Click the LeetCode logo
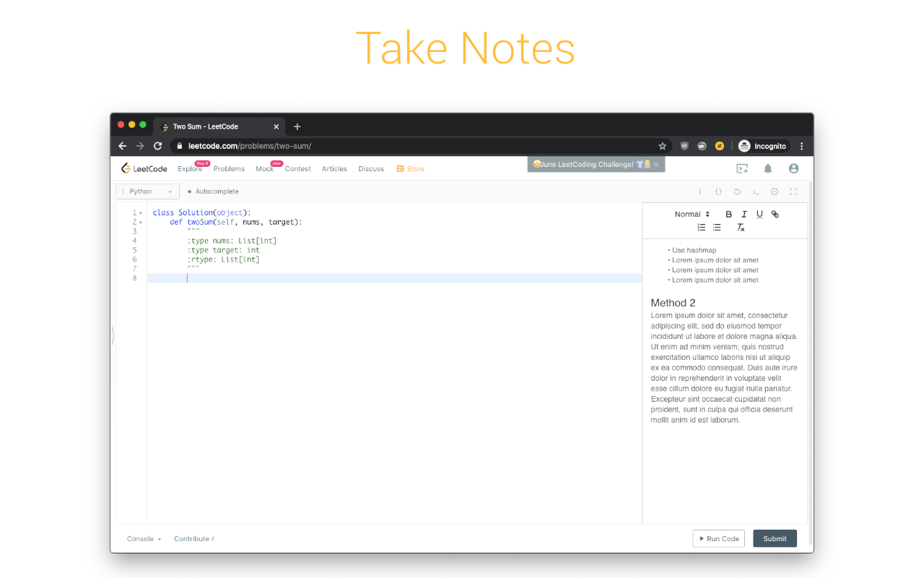 [x=144, y=168]
